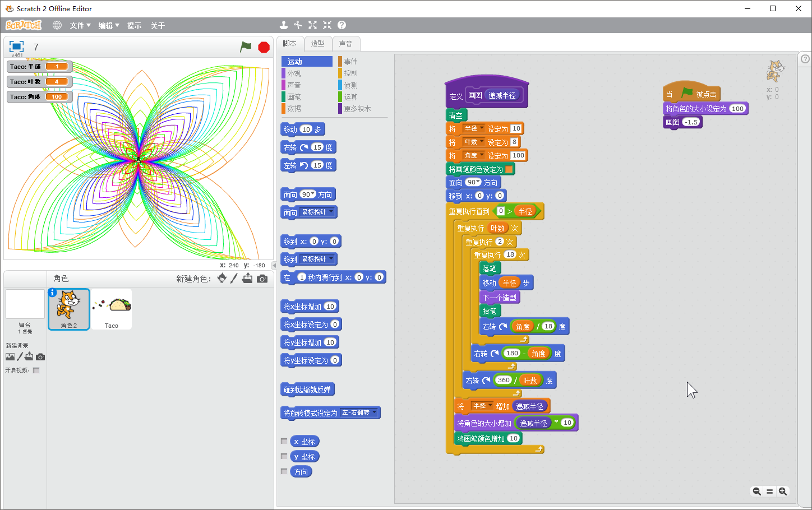This screenshot has width=812, height=510.
Task: Toggle the 方向 reporter checkbox
Action: pos(284,471)
